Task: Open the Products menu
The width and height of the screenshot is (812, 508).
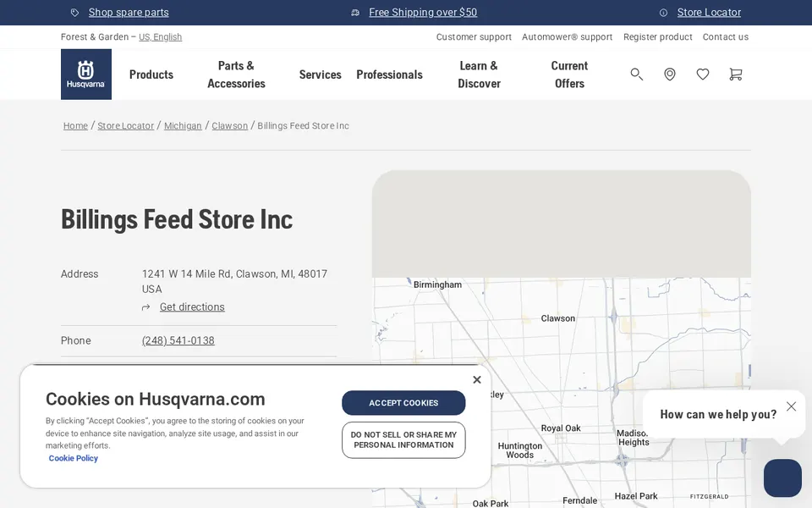Action: click(151, 75)
